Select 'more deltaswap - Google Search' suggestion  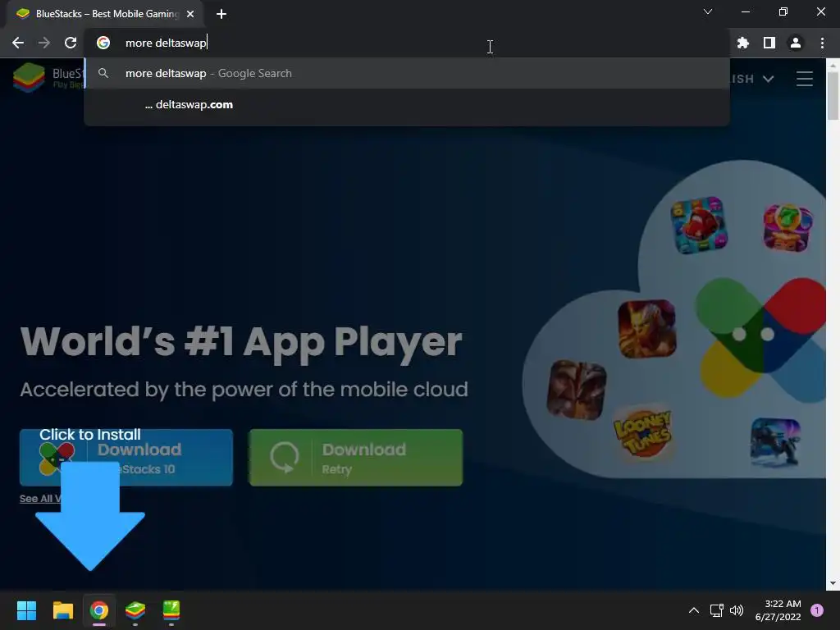pyautogui.click(x=407, y=73)
